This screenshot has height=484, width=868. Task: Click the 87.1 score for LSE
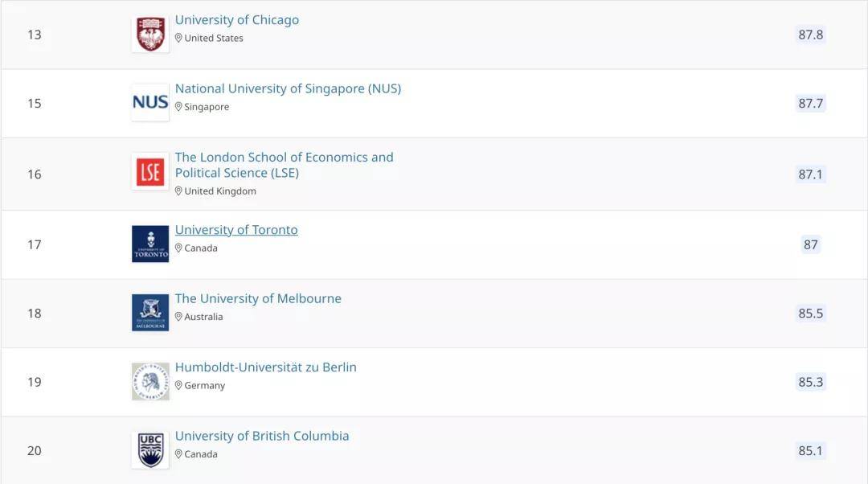(x=810, y=174)
